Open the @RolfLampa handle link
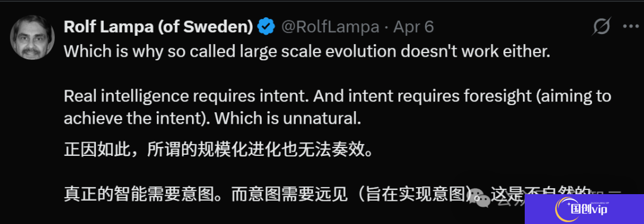The image size is (644, 224). tap(330, 27)
